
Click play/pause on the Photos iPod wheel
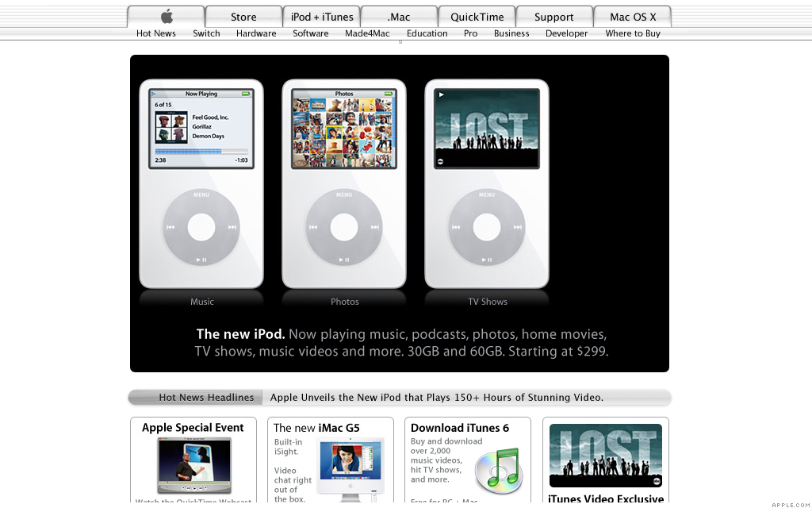point(344,260)
